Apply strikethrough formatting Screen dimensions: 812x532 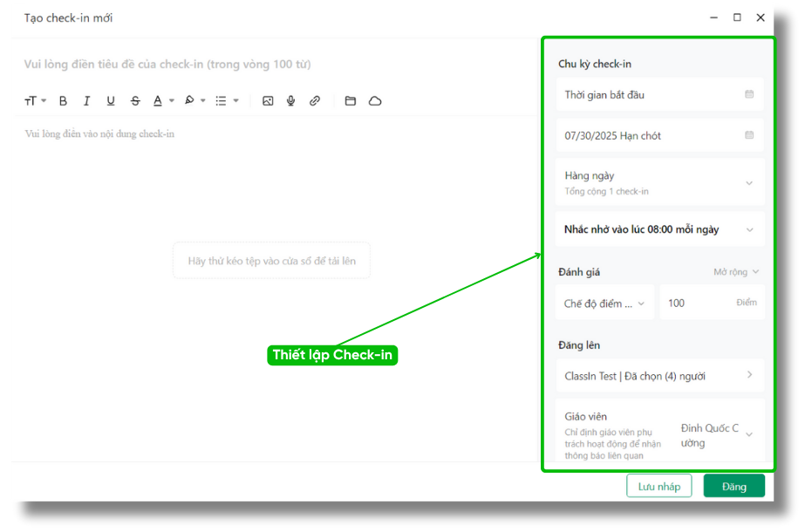[135, 101]
